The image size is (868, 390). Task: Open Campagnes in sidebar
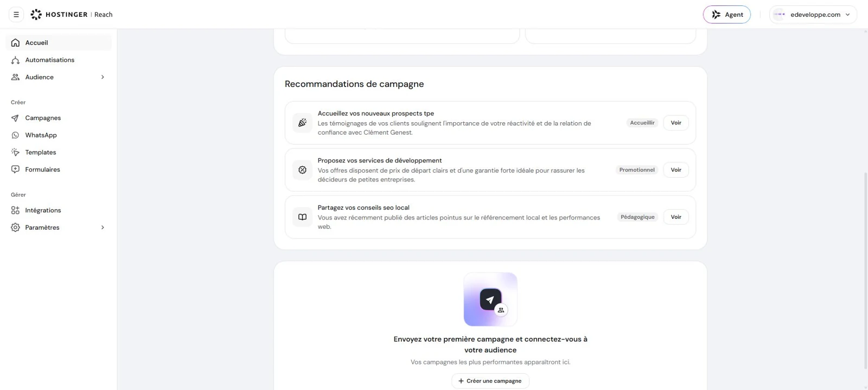pyautogui.click(x=59, y=118)
